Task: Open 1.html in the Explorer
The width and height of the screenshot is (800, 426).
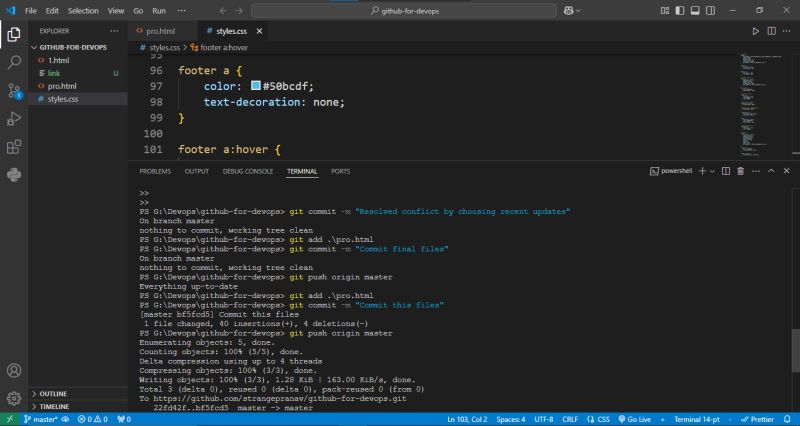Action: pos(58,60)
